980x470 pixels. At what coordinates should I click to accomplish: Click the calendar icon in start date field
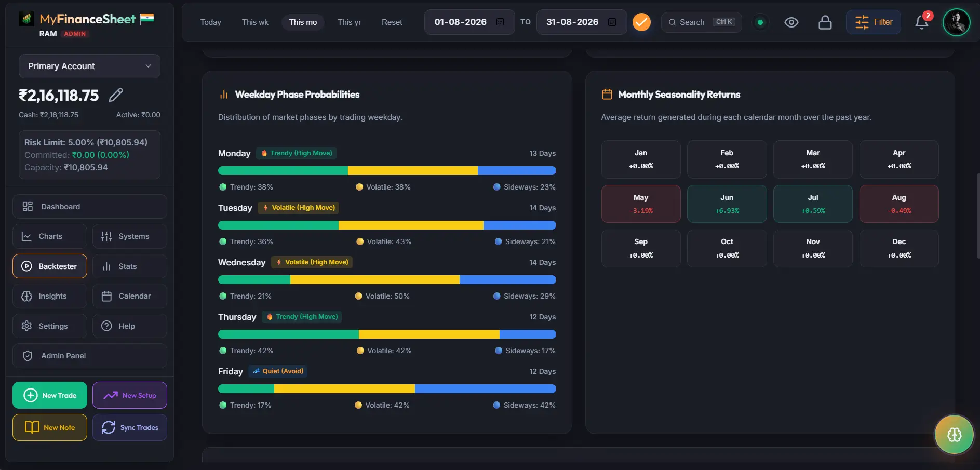(x=500, y=22)
